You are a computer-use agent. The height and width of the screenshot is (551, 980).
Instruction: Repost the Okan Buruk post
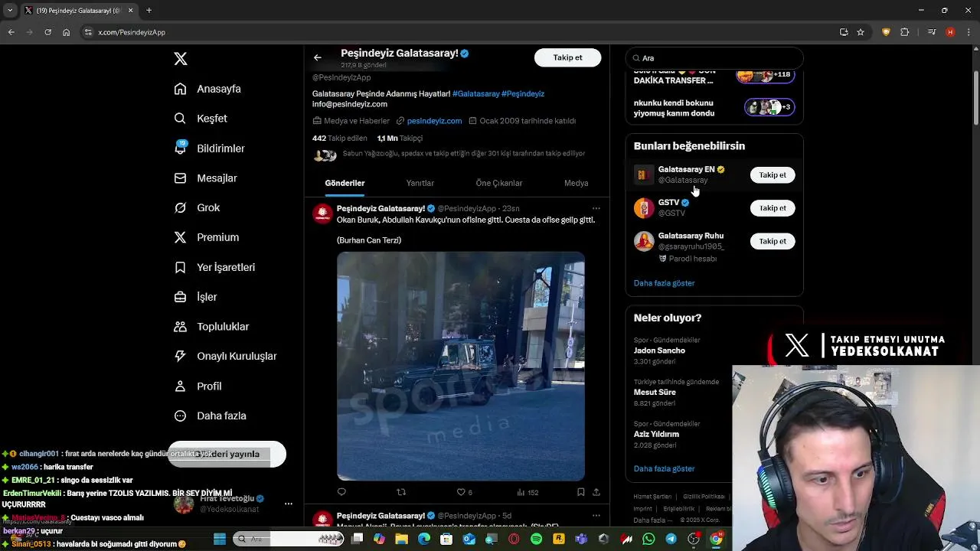(x=401, y=492)
